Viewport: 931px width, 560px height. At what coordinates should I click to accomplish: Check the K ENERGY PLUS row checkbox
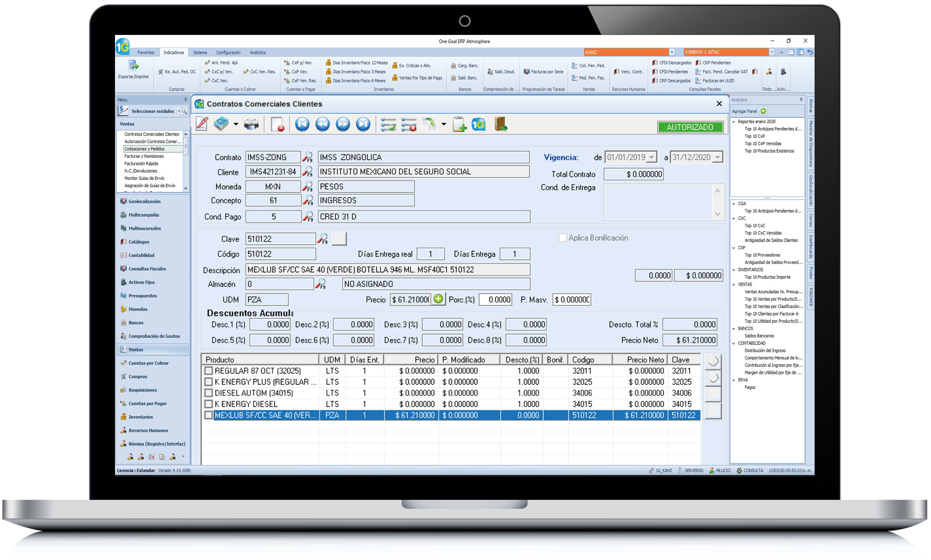[209, 382]
